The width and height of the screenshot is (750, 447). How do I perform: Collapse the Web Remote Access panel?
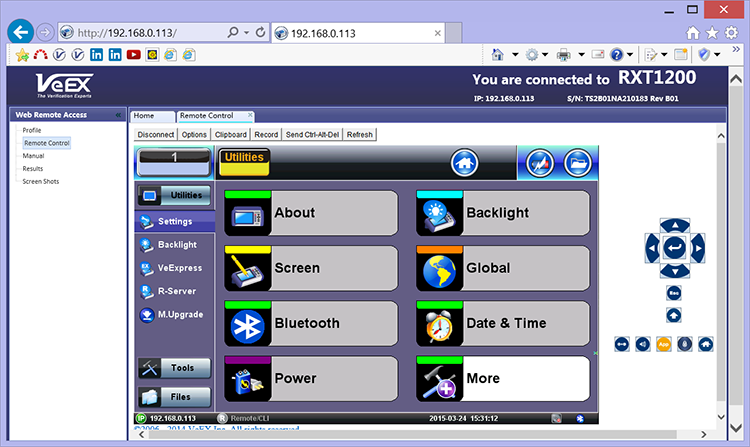pos(118,115)
